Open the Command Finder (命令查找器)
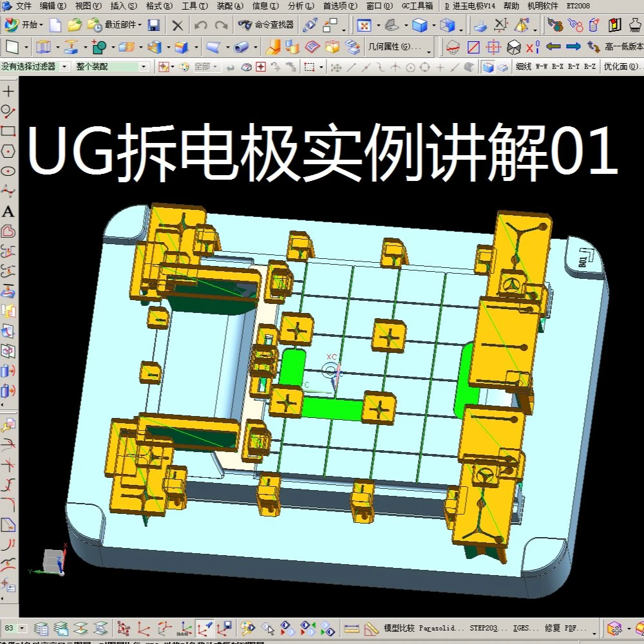 click(x=266, y=25)
